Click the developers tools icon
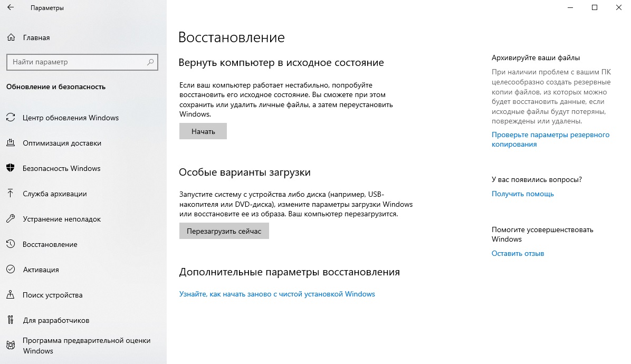 tap(11, 320)
